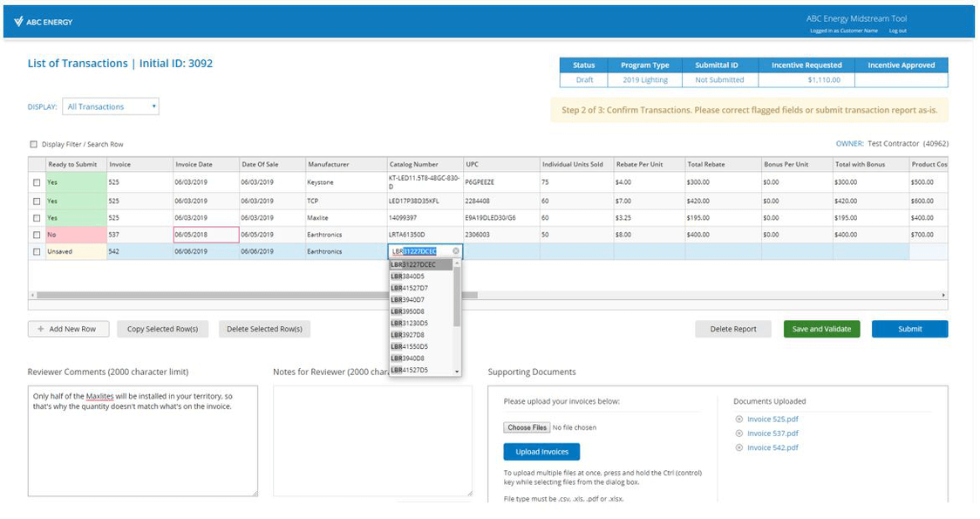Select the checkbox for the Keystone row
The image size is (980, 519).
point(36,182)
